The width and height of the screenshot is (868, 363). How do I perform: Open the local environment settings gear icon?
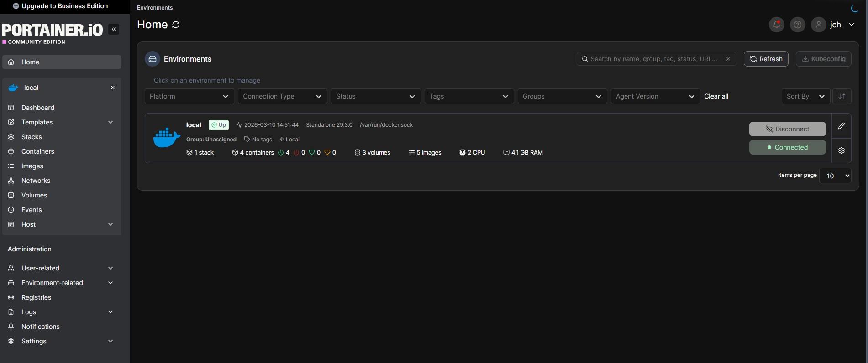[841, 150]
